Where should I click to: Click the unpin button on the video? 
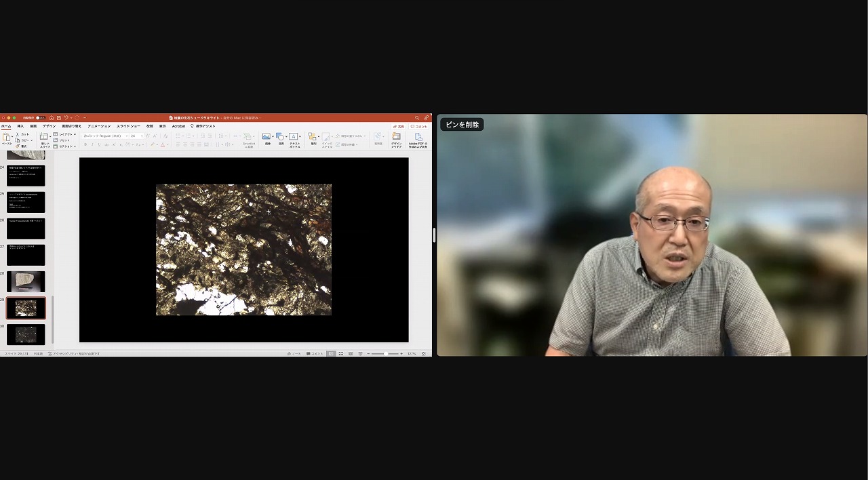tap(462, 125)
